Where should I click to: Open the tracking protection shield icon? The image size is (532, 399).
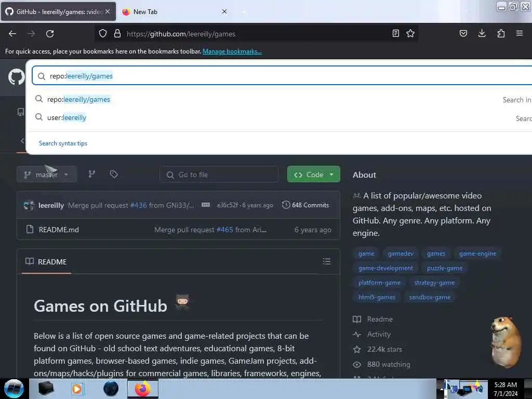tap(103, 34)
